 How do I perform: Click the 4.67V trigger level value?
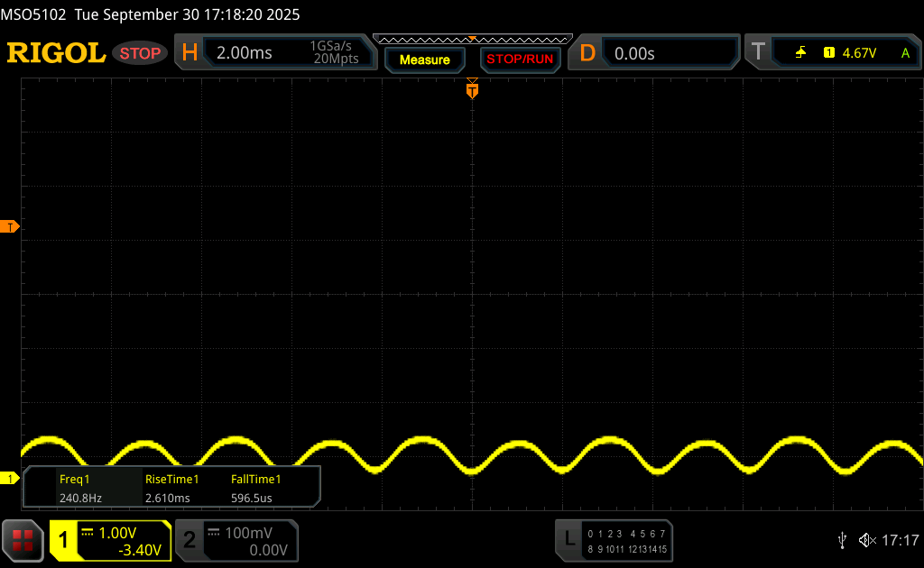(x=859, y=53)
